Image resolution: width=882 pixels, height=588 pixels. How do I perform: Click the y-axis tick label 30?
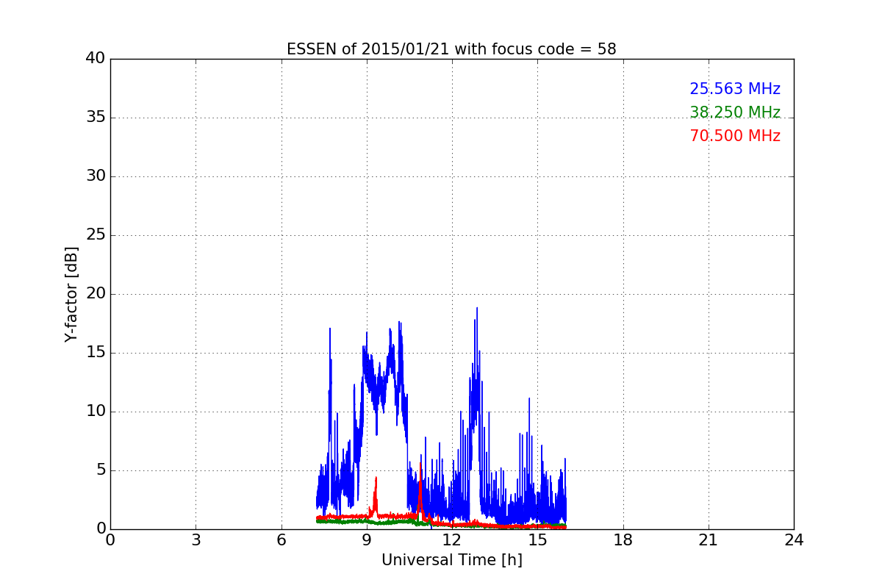click(95, 176)
